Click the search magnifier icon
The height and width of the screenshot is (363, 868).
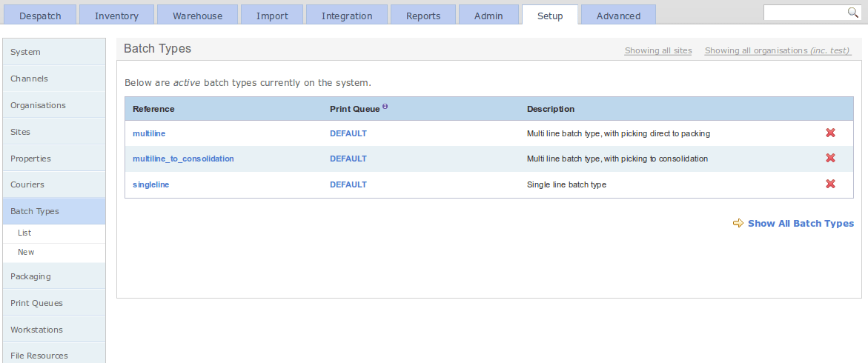point(853,12)
